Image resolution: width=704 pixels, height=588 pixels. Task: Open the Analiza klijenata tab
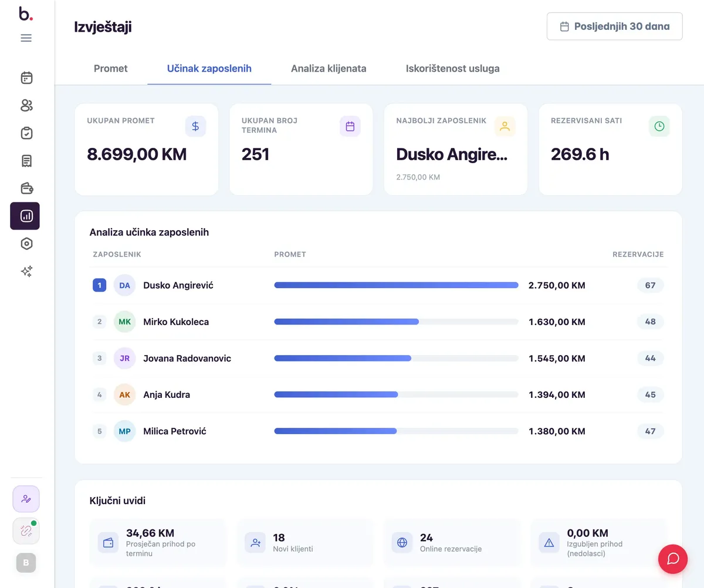[329, 68]
